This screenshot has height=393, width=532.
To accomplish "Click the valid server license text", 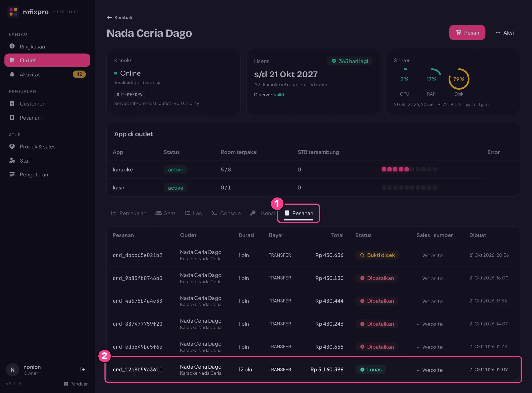I will click(x=279, y=95).
